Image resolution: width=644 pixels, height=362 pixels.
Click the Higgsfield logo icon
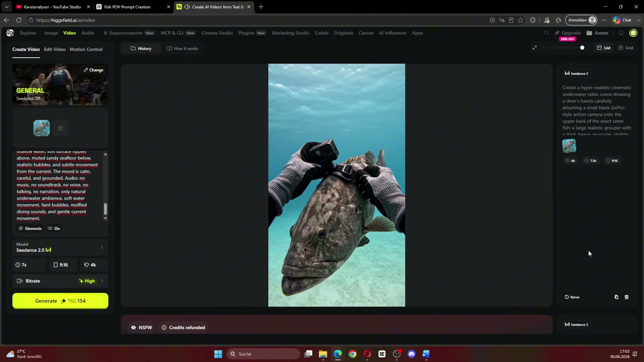pyautogui.click(x=10, y=33)
